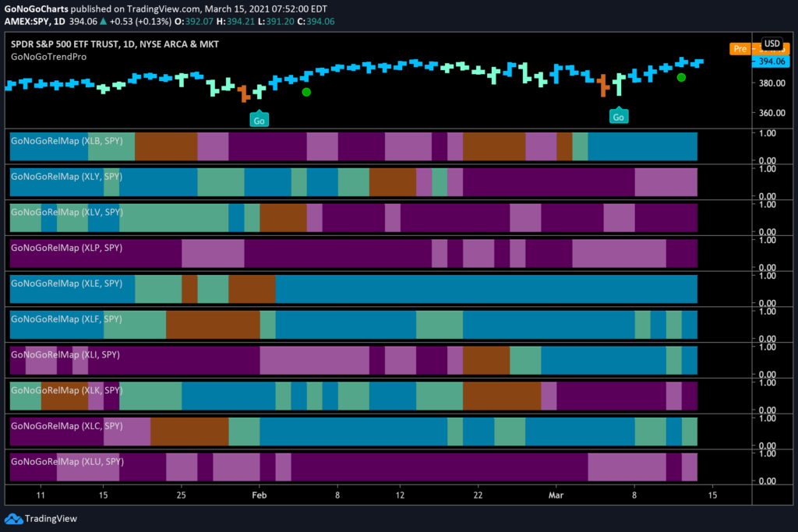The width and height of the screenshot is (798, 532).
Task: Click the 22 date label on time axis
Action: tap(478, 495)
